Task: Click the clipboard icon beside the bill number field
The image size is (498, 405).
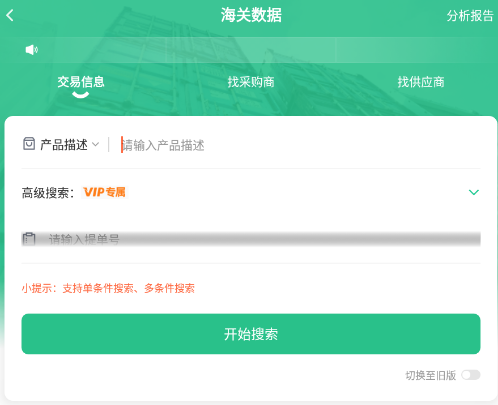Action: tap(29, 239)
